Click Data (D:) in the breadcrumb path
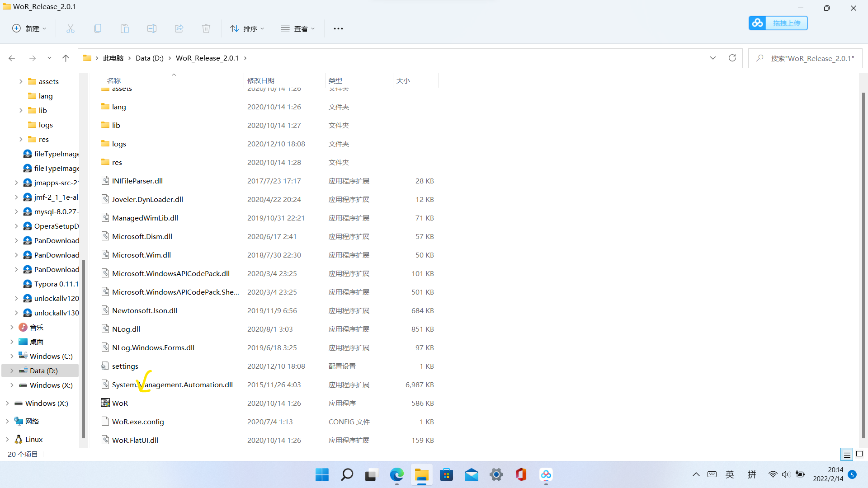 (149, 58)
